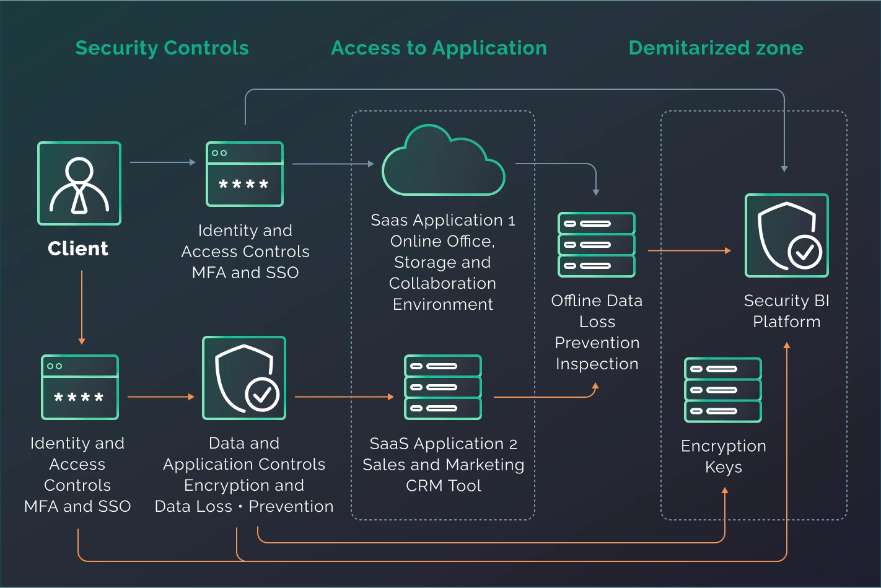Screen dimensions: 881x588
Task: Select the Offline Data Loss Prevention Inspection text
Action: (x=597, y=332)
